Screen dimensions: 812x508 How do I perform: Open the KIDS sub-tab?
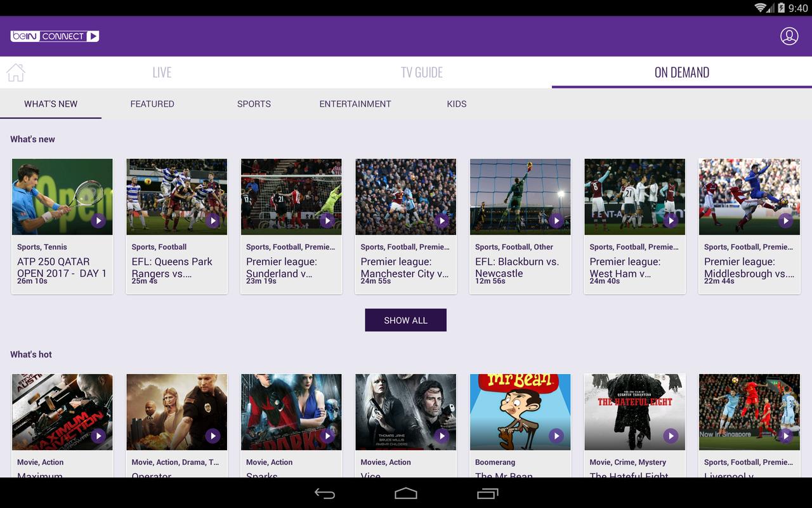457,104
